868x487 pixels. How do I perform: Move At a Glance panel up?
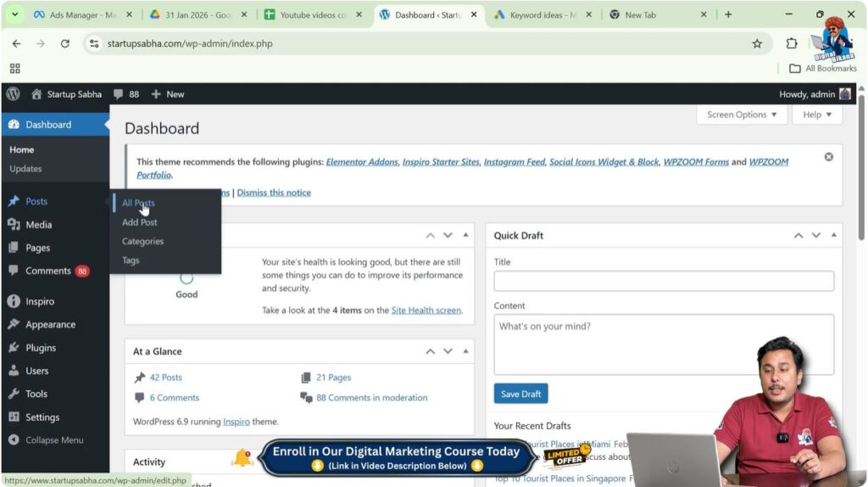coord(430,351)
